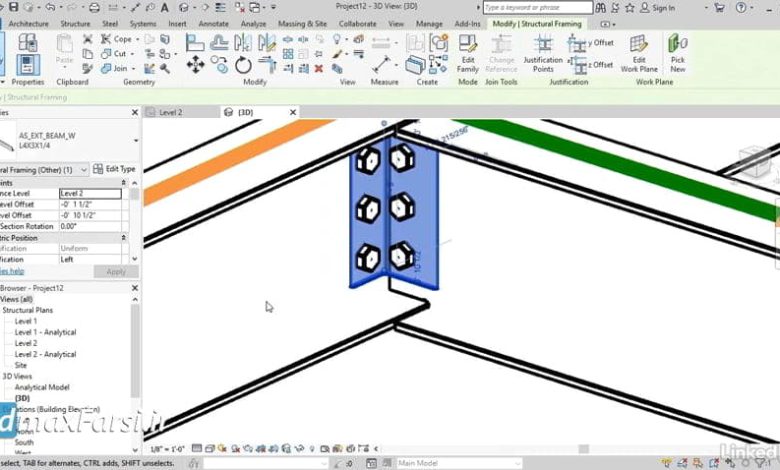The height and width of the screenshot is (470, 780).
Task: Close the Project Browser panel
Action: [135, 288]
